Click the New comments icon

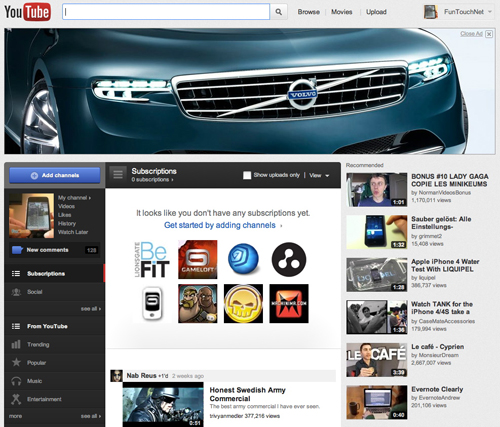point(17,250)
